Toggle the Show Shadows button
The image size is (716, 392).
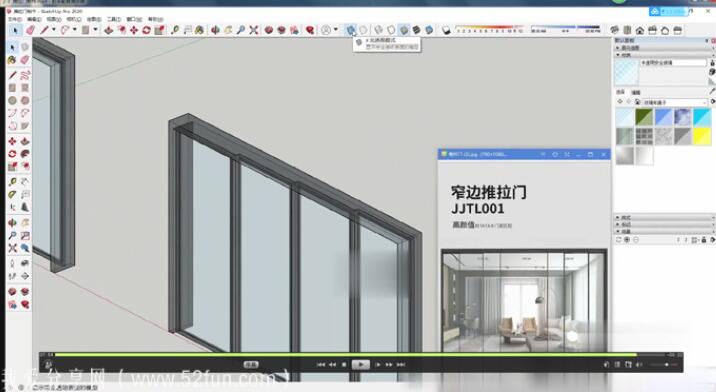pos(446,30)
